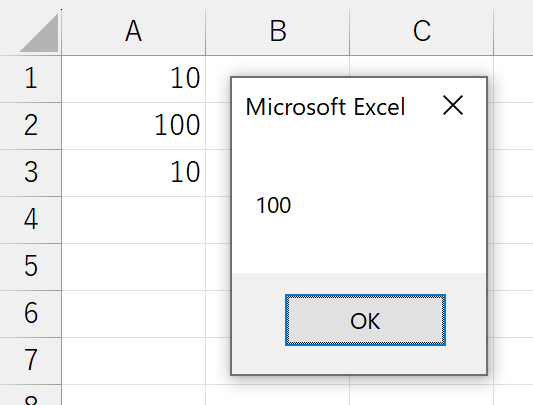Click the OK button in the dialog
Viewport: 533px width, 405px height.
[x=365, y=320]
